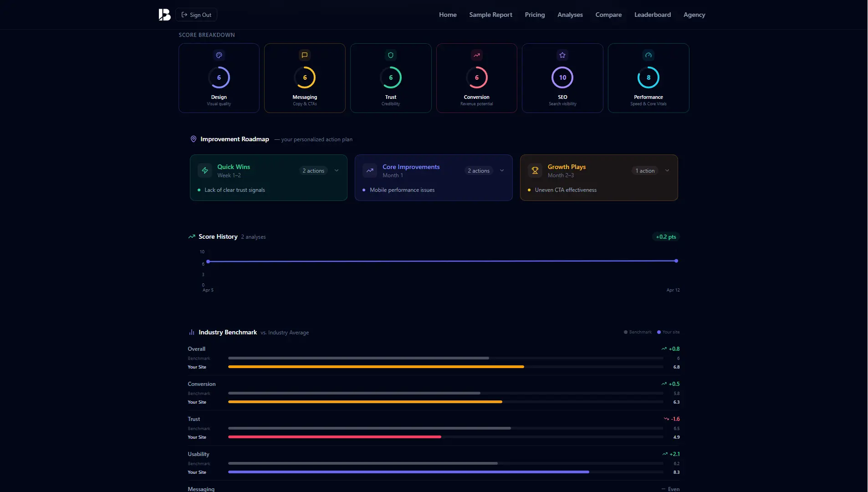Click the SEO score ring showing 10
The width and height of the screenshot is (868, 492).
pyautogui.click(x=562, y=77)
